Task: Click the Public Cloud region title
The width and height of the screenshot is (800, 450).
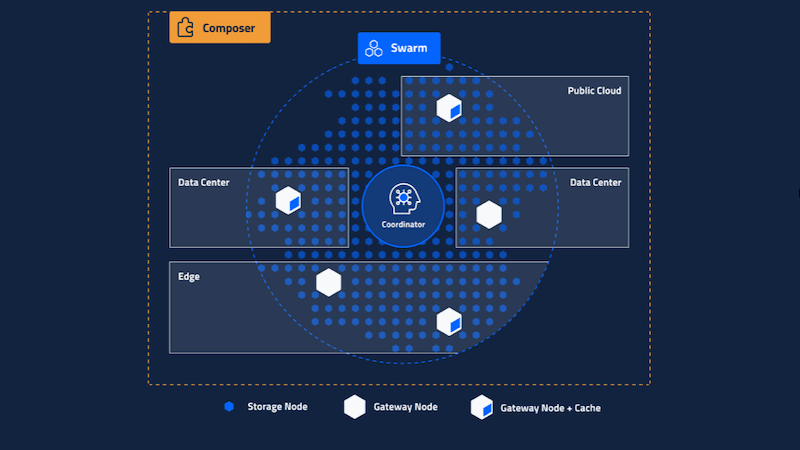Action: [x=594, y=91]
